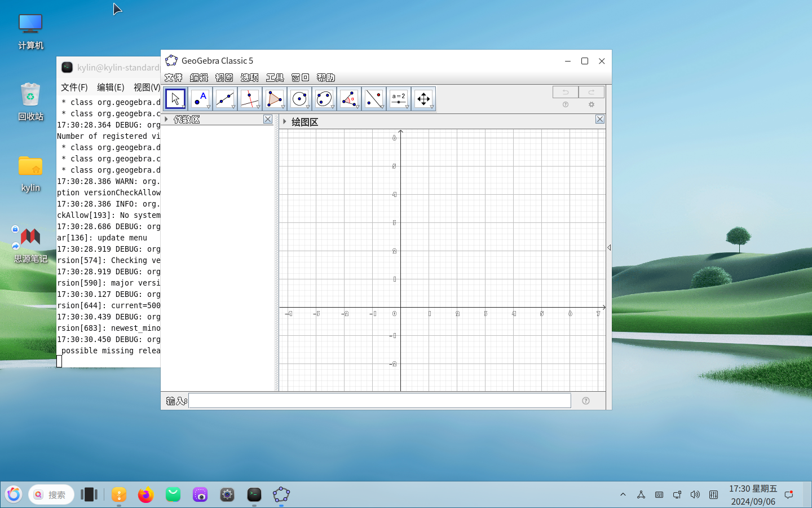
Task: Click the Undo button in GeoGebra
Action: coord(566,92)
